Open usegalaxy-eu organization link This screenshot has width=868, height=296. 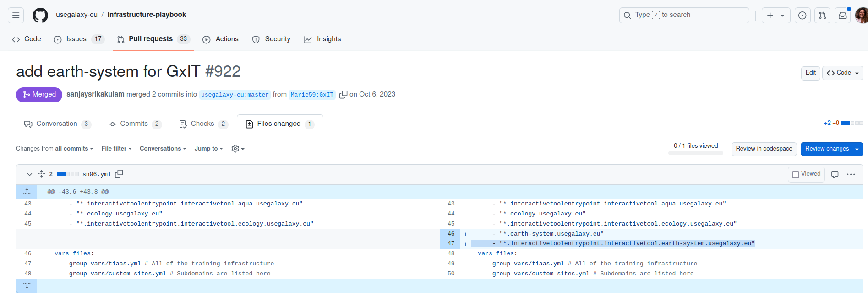(x=76, y=15)
